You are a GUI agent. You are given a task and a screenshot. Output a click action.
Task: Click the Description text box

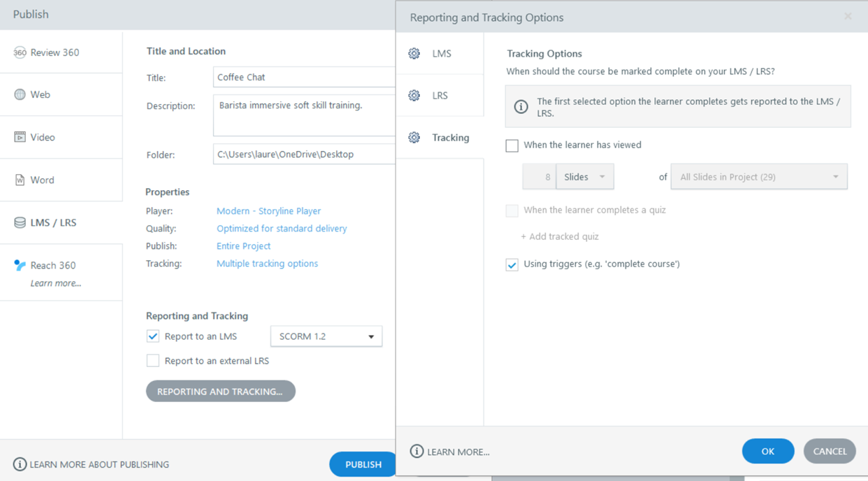pos(304,115)
